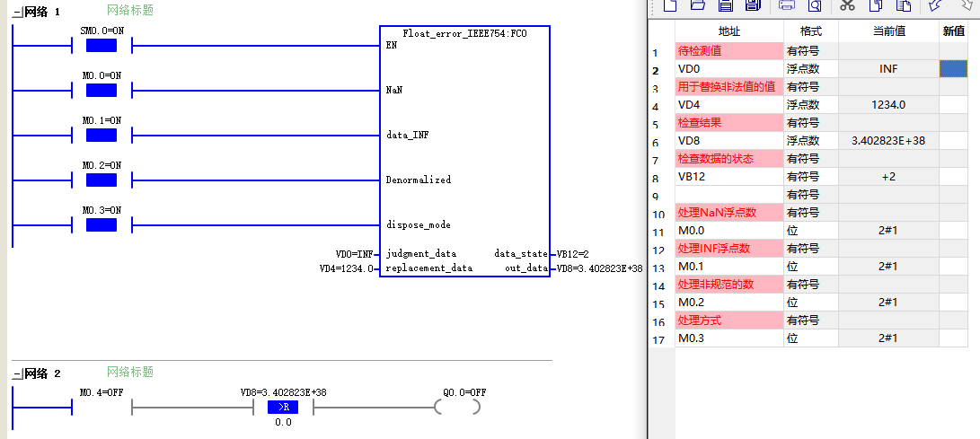Click the 检查结果 comment row
The height and width of the screenshot is (439, 980).
point(729,123)
